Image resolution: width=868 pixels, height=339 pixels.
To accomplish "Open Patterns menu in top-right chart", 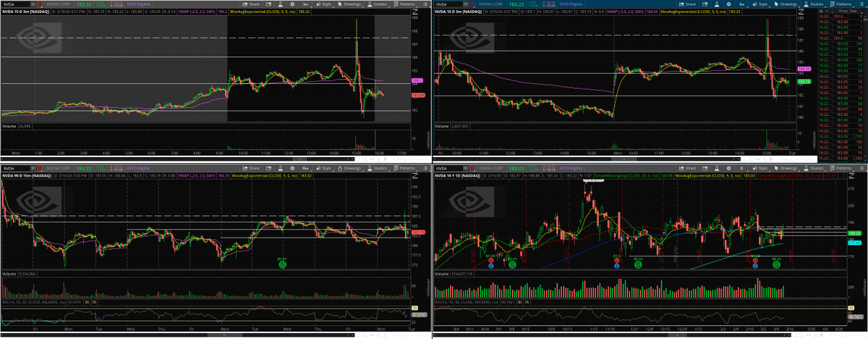I will coord(841,4).
